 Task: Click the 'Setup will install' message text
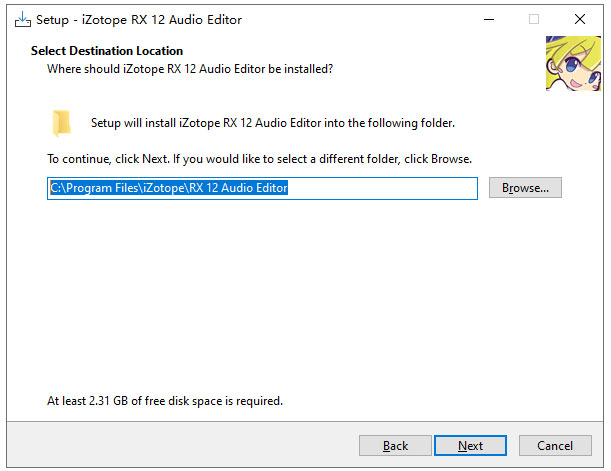click(273, 123)
